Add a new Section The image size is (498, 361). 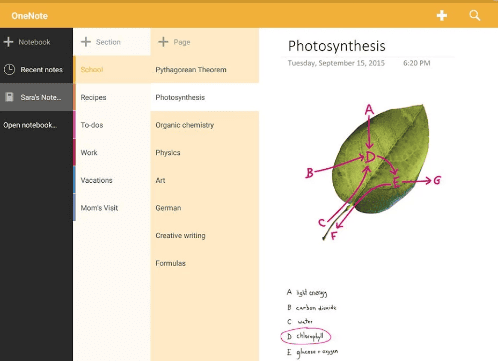coord(112,42)
